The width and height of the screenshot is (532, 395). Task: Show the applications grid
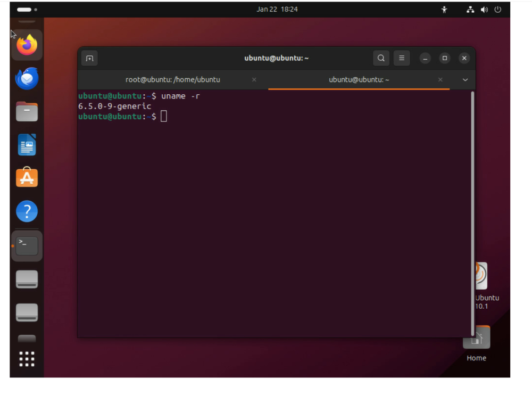[x=27, y=359]
